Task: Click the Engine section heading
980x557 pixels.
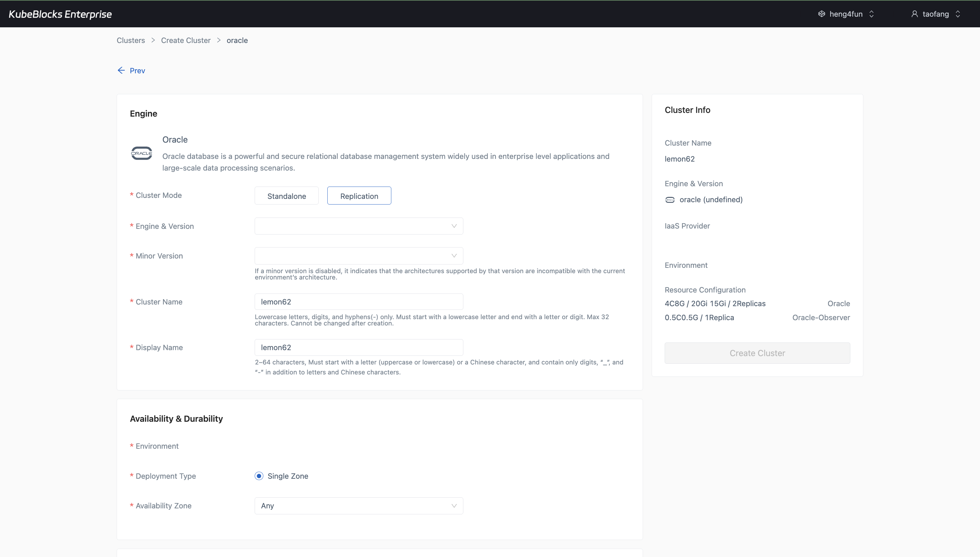Action: (143, 114)
